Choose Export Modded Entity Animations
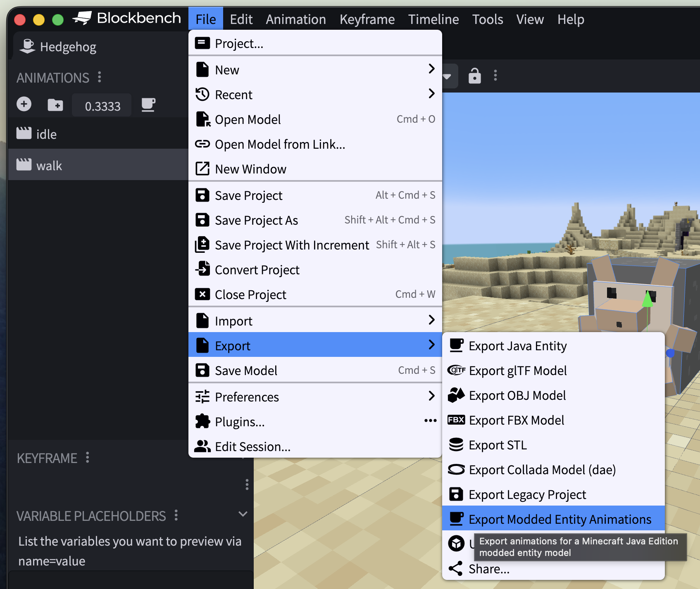The width and height of the screenshot is (700, 589). 559,519
